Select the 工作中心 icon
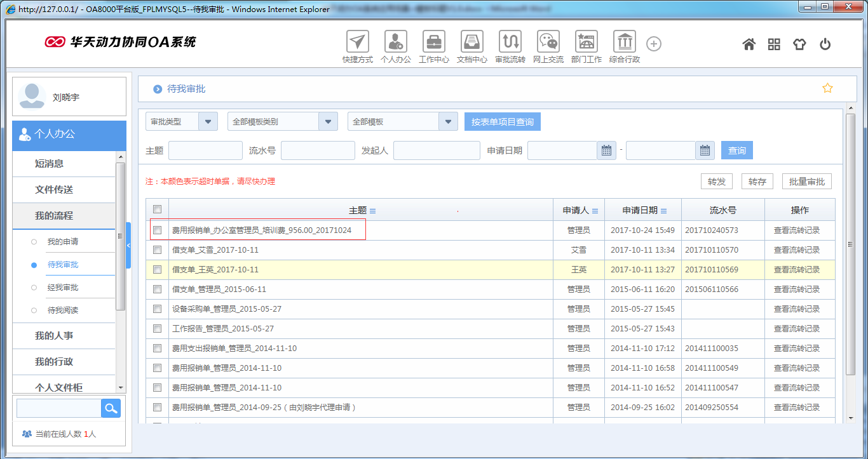 [434, 43]
